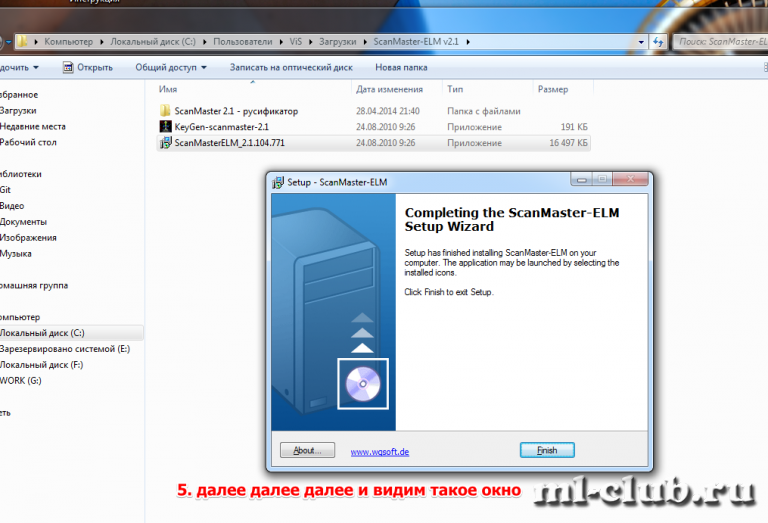Open the www.wgsoft.de link
The image size is (768, 523).
click(380, 452)
